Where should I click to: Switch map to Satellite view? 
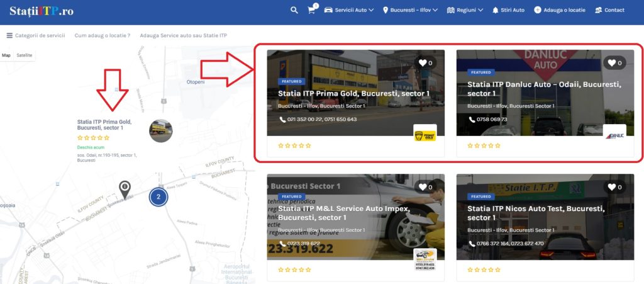point(25,55)
